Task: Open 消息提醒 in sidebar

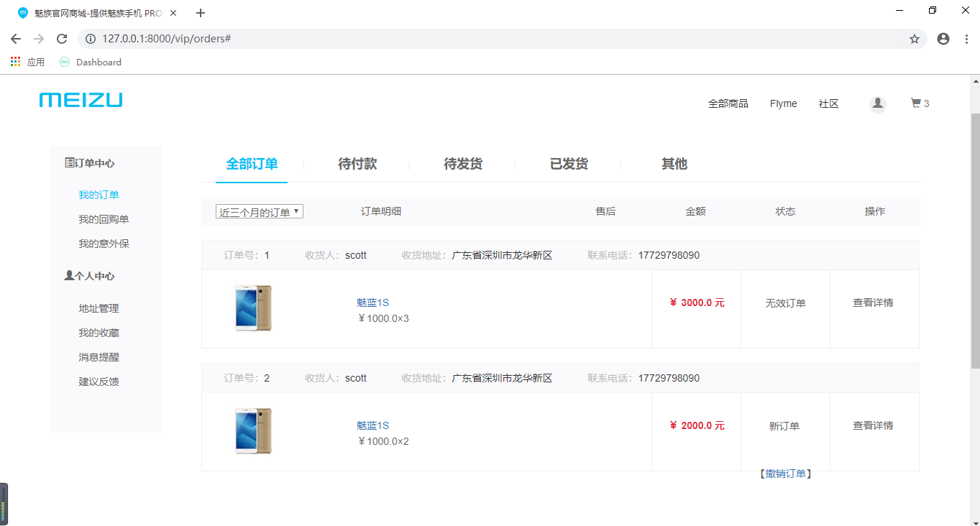Action: pyautogui.click(x=99, y=357)
